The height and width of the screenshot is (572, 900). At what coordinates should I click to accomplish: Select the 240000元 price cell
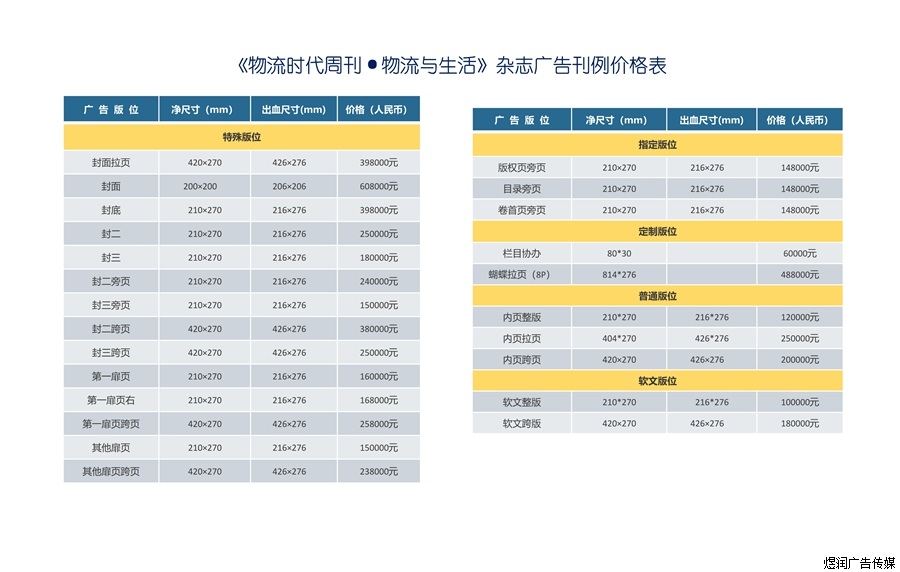click(379, 282)
